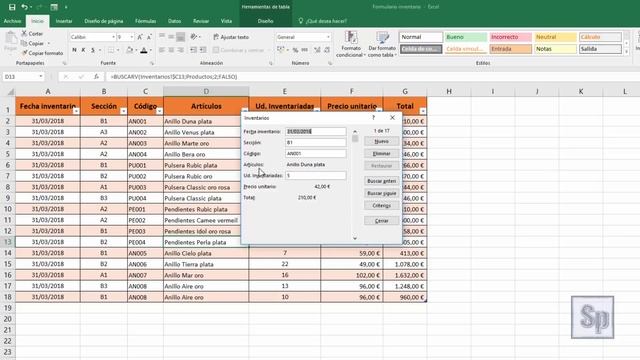This screenshot has height=360, width=640.
Task: Decrease the font size
Action: [149, 37]
